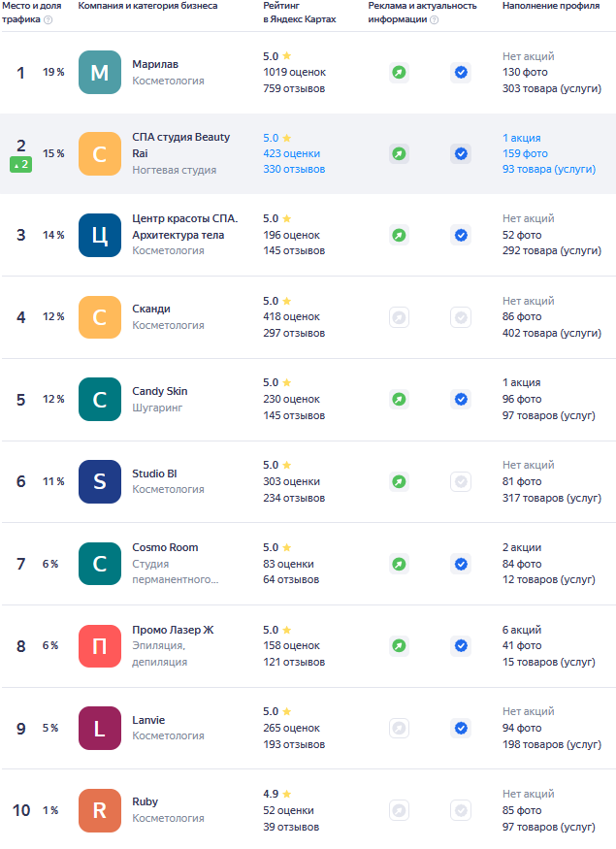The image size is (616, 849).
Task: Click '402 товара (услуги)' in Сканди row
Action: [x=552, y=333]
